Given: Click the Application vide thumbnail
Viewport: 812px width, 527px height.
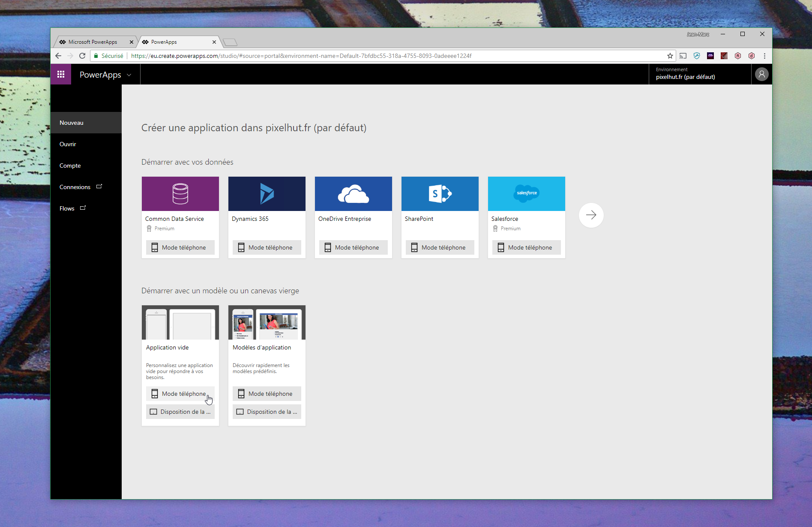Looking at the screenshot, I should (180, 322).
